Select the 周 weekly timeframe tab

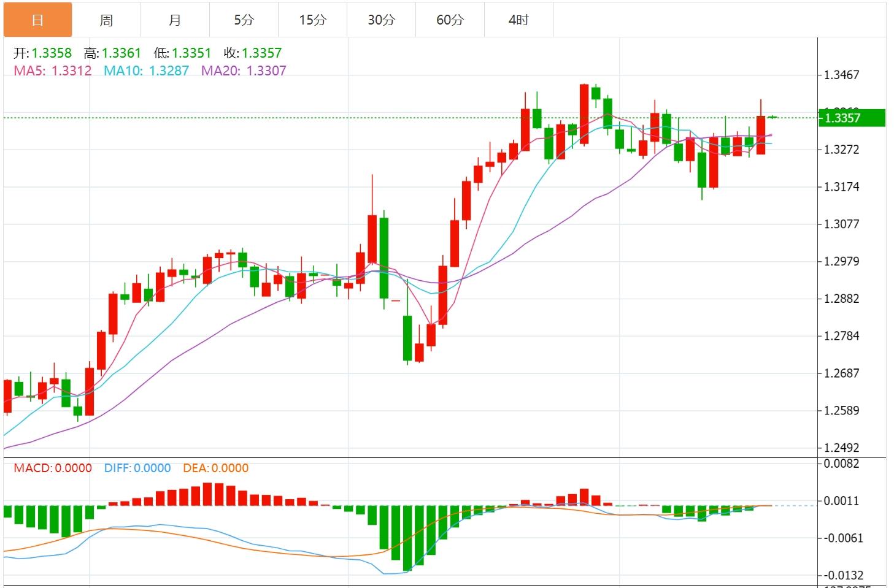coord(106,20)
